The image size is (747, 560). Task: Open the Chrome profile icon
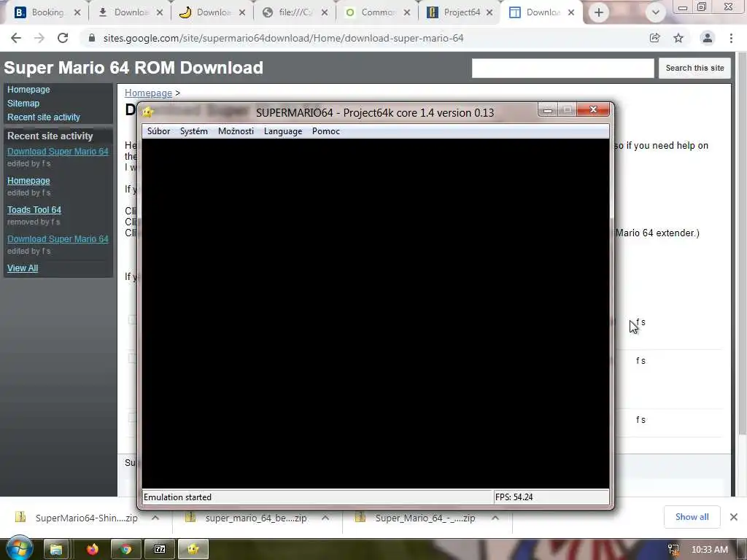708,38
